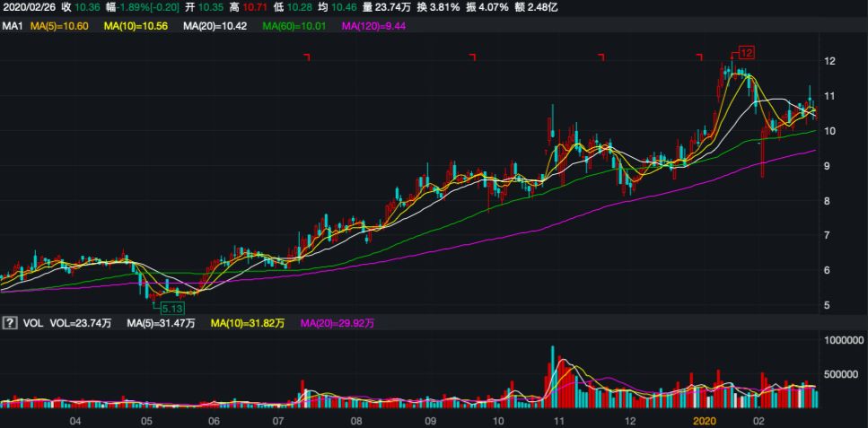Click the 2020/02/26 date in the quote bar
The width and height of the screenshot is (868, 428).
point(28,6)
